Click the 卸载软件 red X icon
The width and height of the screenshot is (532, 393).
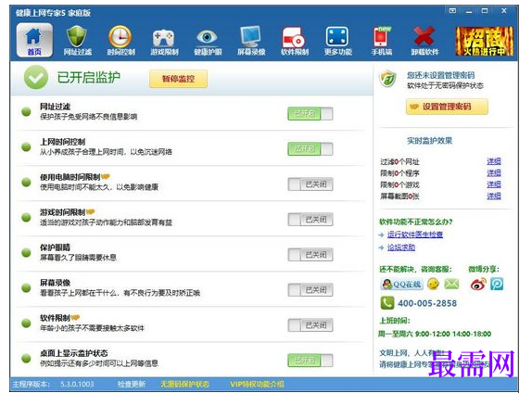point(424,40)
